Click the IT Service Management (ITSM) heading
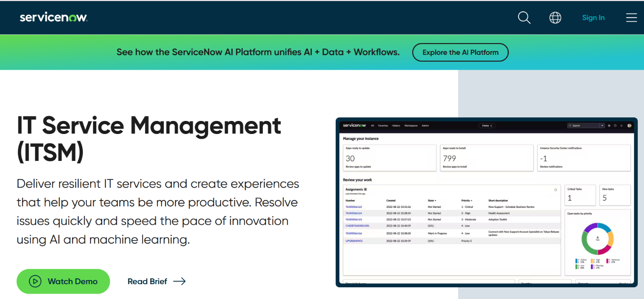Viewport: 644px width, 299px height. (149, 139)
